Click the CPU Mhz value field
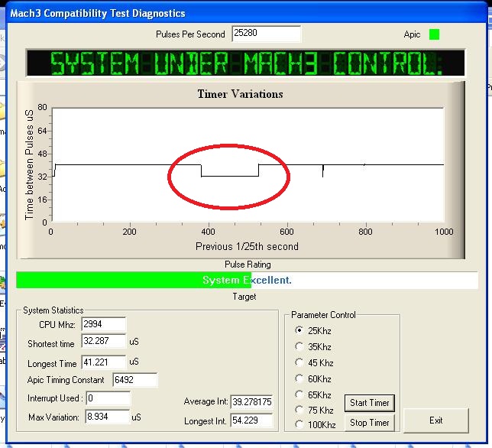Image resolution: width=492 pixels, height=448 pixels. coord(104,323)
